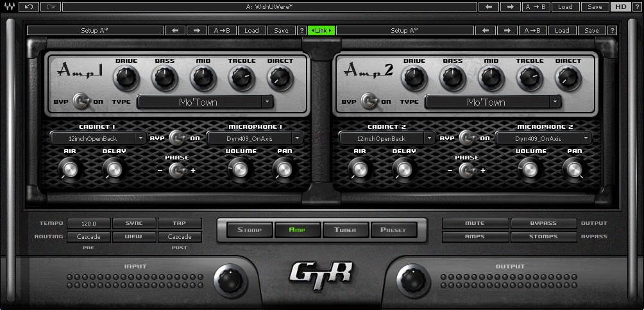Open help for the Amp 1 setup

pos(302,30)
